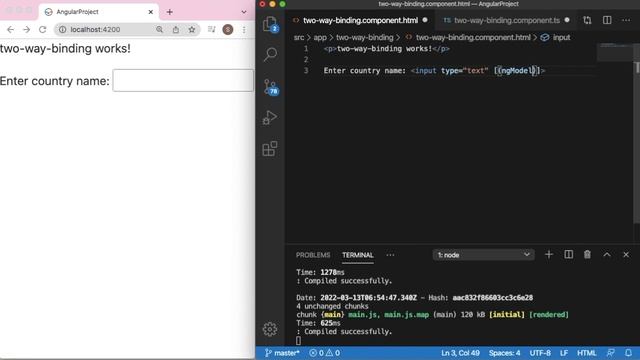Click the file name breadcrumb two-way-binding.component.html

point(473,38)
